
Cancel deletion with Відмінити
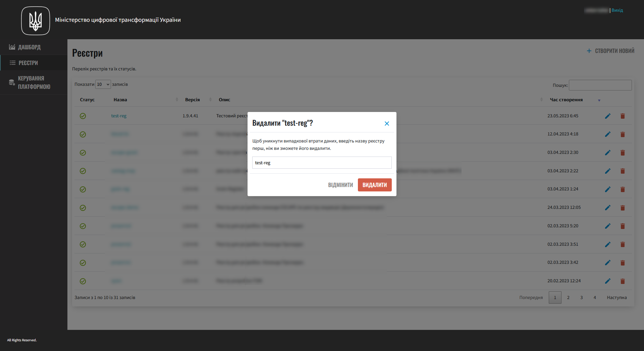coord(340,185)
